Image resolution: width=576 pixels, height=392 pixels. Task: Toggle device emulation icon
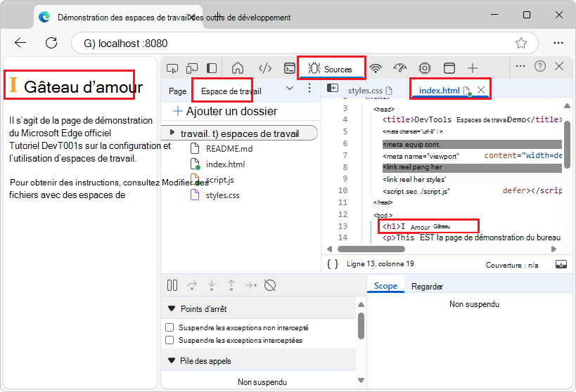point(192,68)
